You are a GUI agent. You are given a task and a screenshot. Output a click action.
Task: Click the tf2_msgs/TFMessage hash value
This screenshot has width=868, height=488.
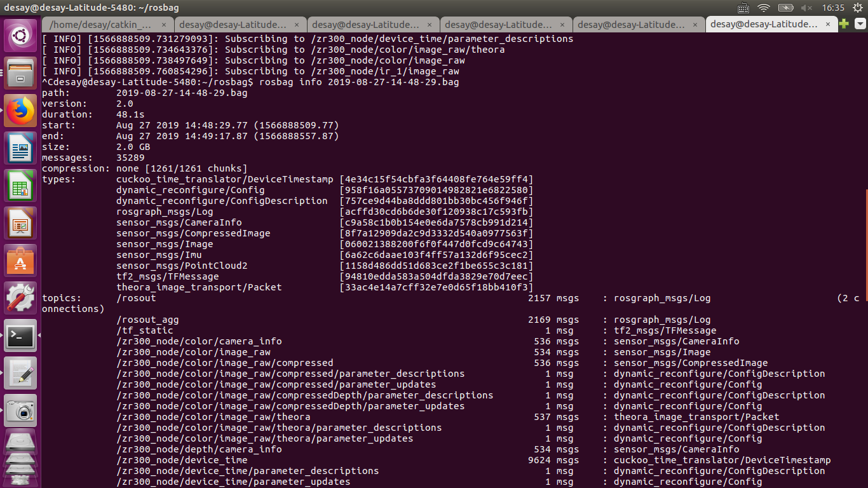coord(437,276)
